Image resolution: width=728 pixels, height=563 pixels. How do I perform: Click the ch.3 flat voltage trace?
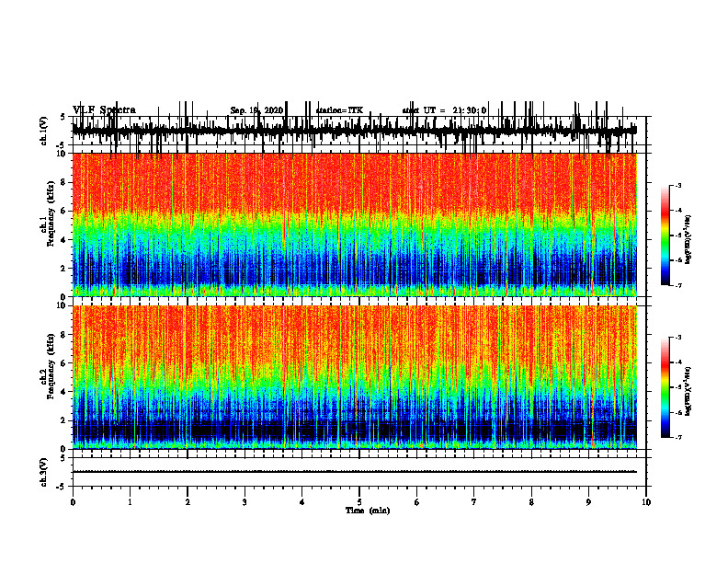click(354, 472)
